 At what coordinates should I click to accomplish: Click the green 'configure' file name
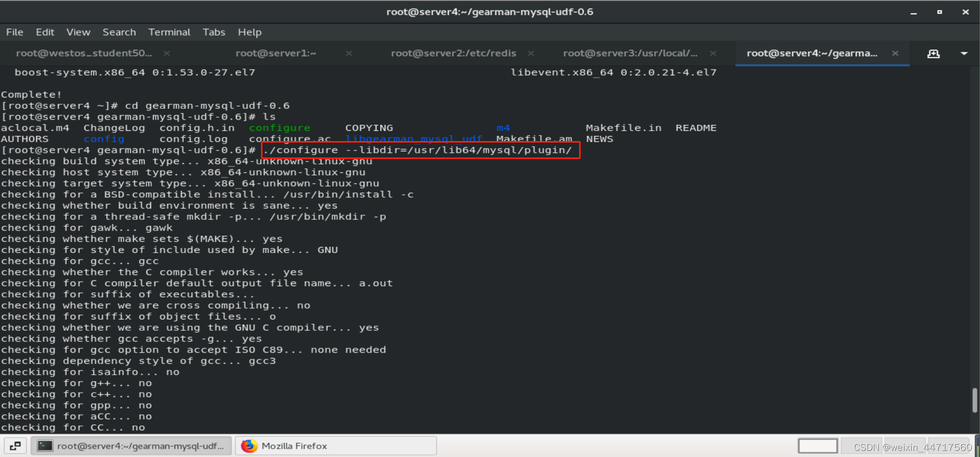pyautogui.click(x=279, y=128)
